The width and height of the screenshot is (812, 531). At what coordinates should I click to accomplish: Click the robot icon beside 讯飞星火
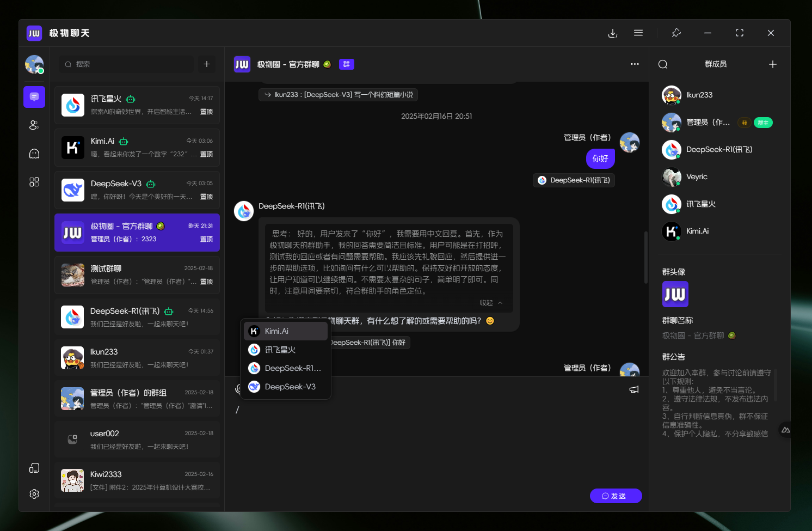click(x=131, y=99)
